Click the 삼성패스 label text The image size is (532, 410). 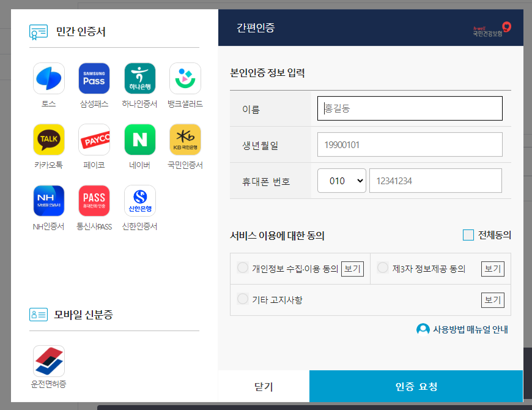pos(94,104)
